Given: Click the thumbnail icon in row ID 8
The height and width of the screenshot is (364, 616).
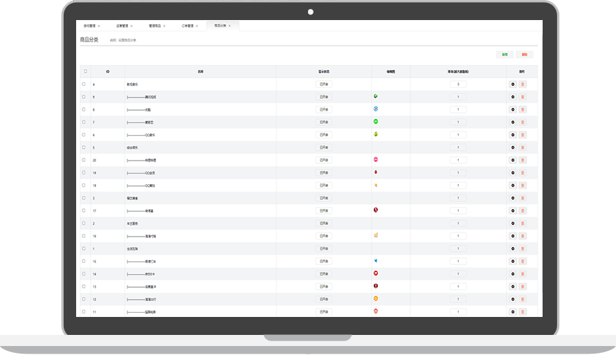Looking at the screenshot, I should [x=375, y=109].
